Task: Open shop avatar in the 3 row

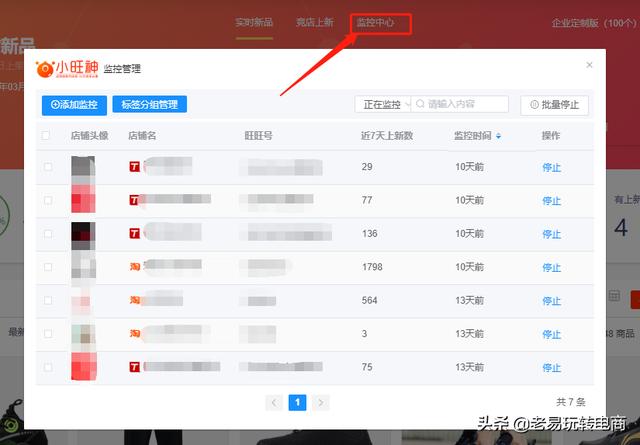Action: click(x=83, y=334)
